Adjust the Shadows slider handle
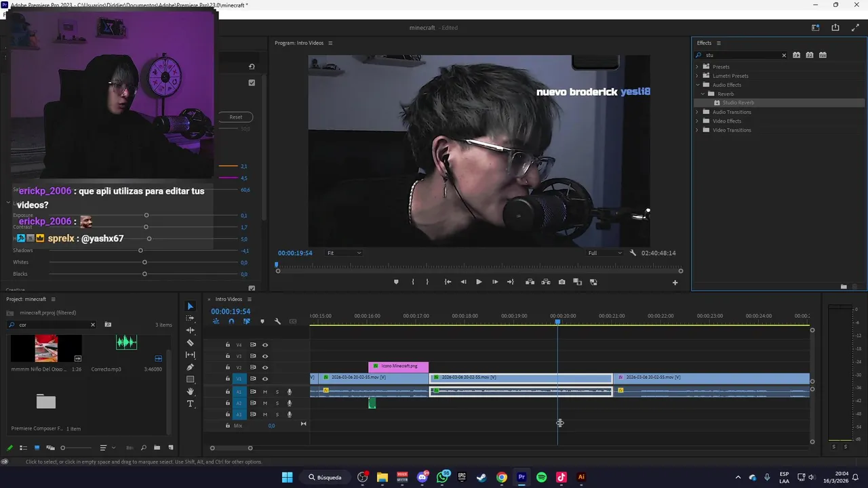 tap(140, 251)
